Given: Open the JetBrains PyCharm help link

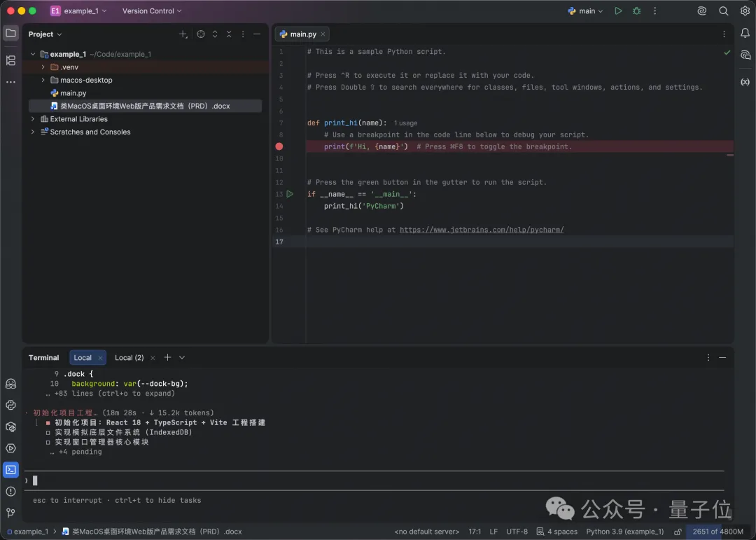Looking at the screenshot, I should click(x=482, y=230).
